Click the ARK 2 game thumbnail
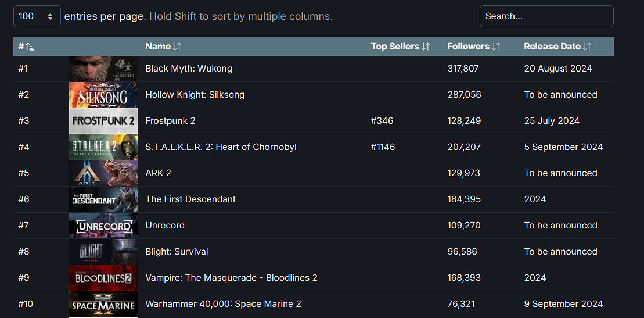 point(103,173)
